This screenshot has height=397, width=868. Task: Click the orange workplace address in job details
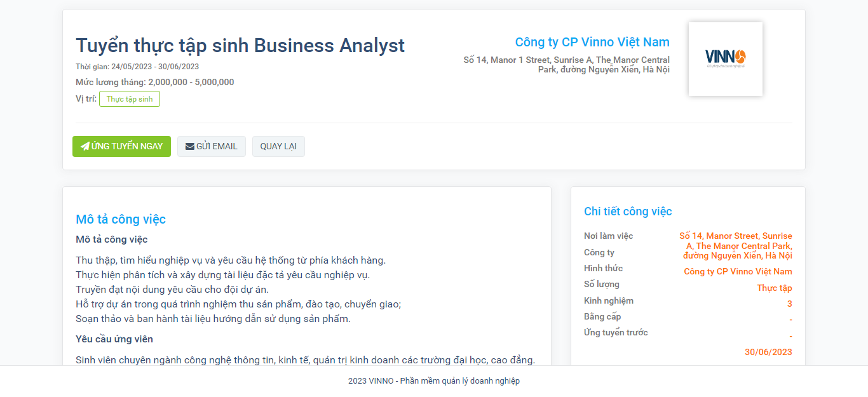736,246
